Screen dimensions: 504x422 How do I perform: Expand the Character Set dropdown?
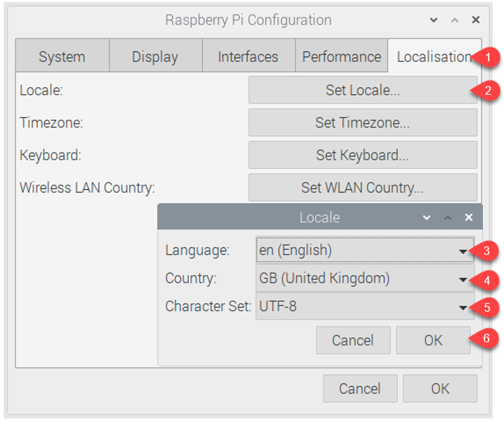pyautogui.click(x=365, y=306)
